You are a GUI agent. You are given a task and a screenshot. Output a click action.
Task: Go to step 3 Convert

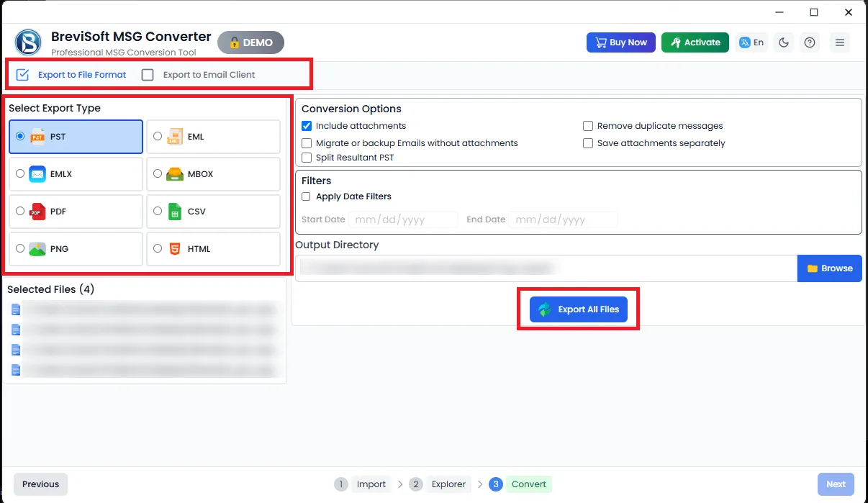coord(520,484)
